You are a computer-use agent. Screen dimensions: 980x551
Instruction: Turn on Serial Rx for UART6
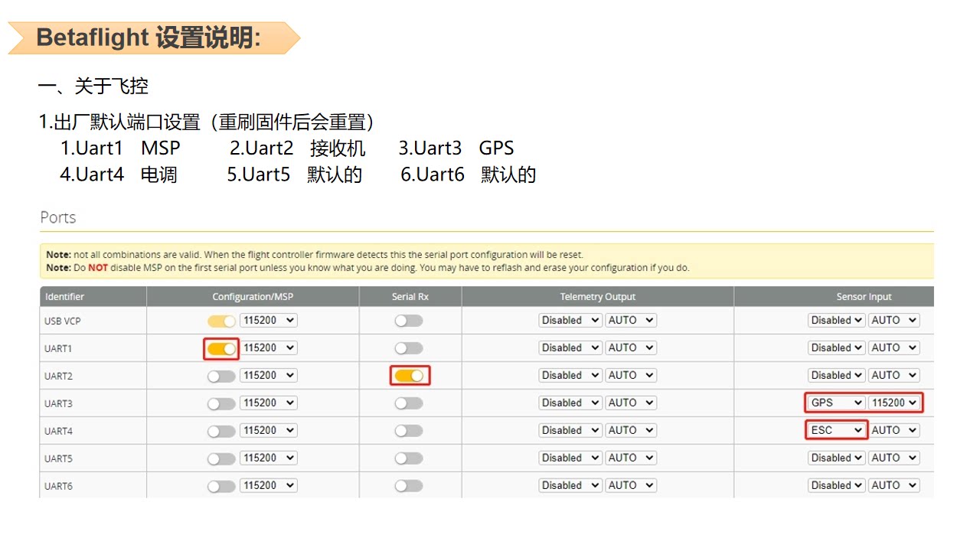pos(409,486)
